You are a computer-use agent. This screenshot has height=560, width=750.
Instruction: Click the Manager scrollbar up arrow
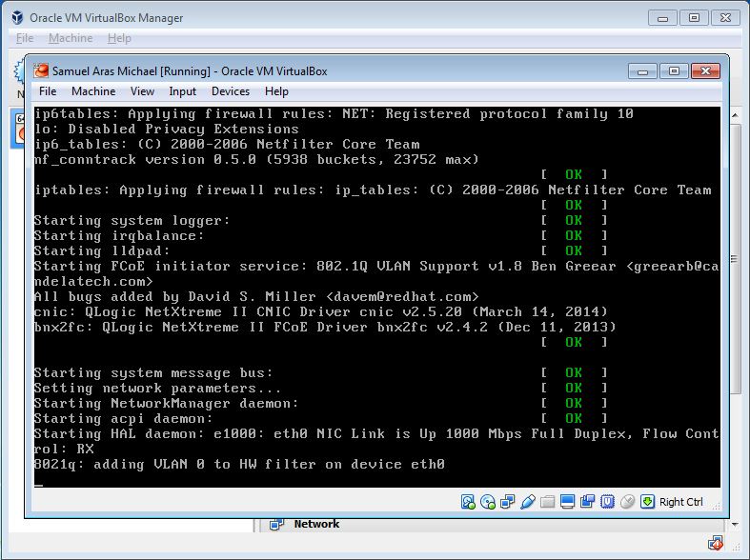pyautogui.click(x=735, y=115)
